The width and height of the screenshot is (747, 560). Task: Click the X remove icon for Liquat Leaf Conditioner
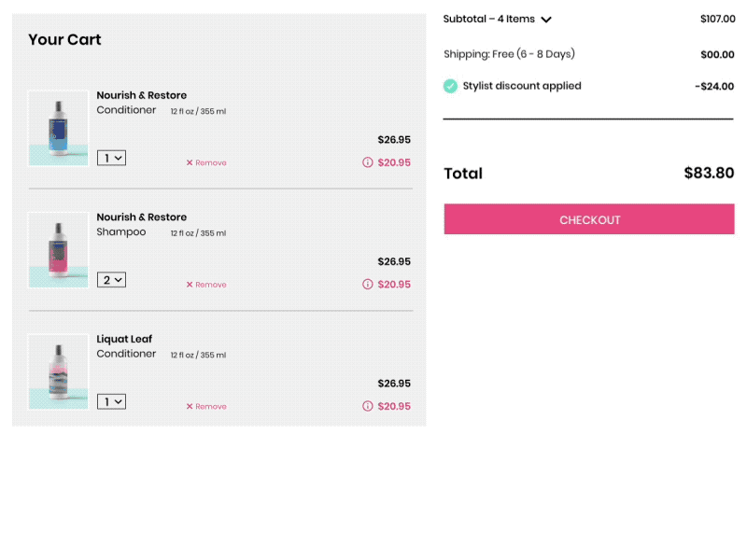point(190,406)
